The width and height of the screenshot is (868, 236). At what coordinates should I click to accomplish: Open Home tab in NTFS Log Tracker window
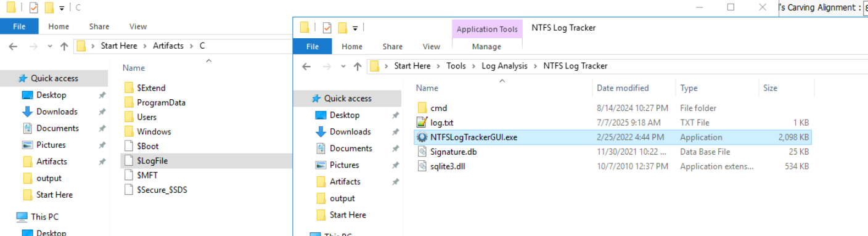click(x=352, y=46)
